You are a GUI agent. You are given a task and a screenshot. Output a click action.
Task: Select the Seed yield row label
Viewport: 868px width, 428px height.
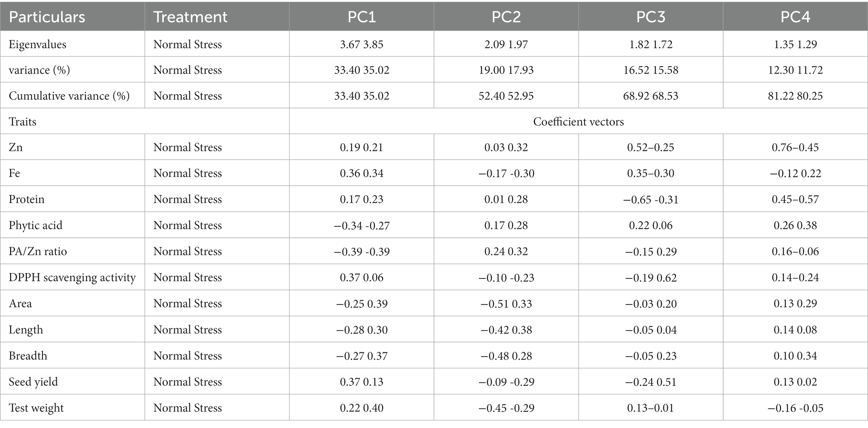pyautogui.click(x=33, y=382)
